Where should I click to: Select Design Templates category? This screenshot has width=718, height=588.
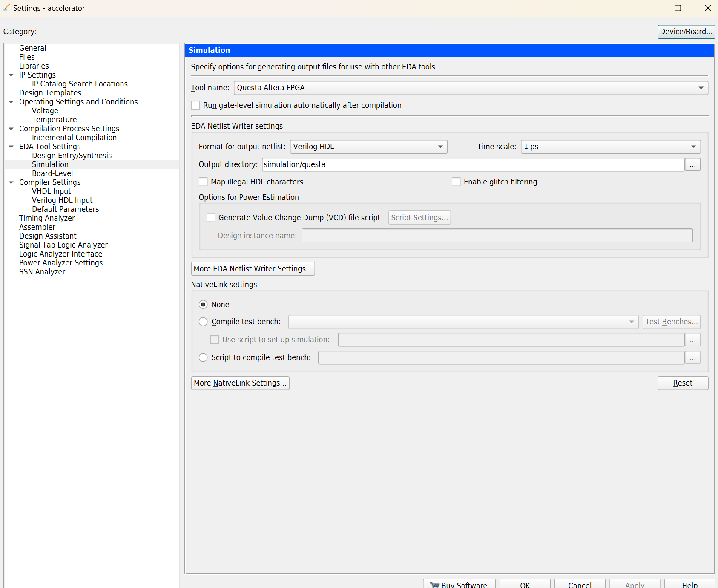click(x=50, y=93)
